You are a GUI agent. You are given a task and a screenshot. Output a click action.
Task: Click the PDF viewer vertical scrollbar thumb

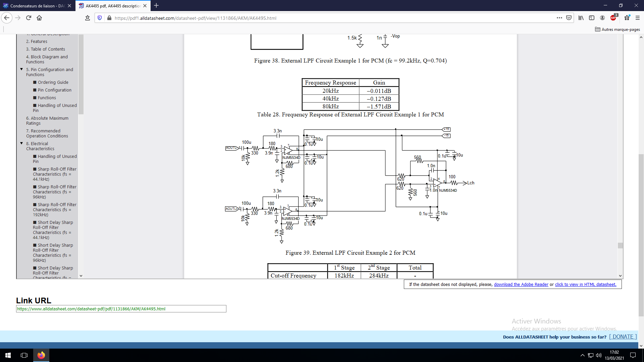coord(620,246)
